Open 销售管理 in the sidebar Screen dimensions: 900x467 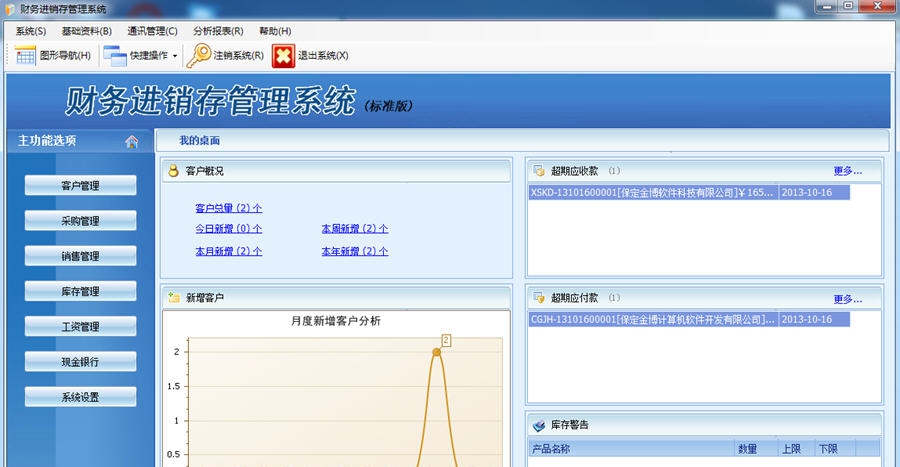80,256
